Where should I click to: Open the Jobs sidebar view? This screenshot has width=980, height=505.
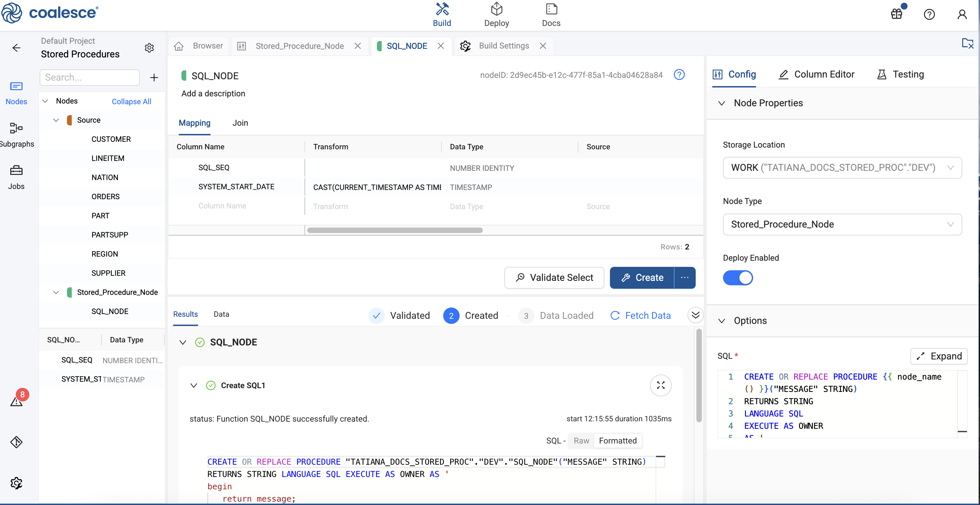(16, 177)
